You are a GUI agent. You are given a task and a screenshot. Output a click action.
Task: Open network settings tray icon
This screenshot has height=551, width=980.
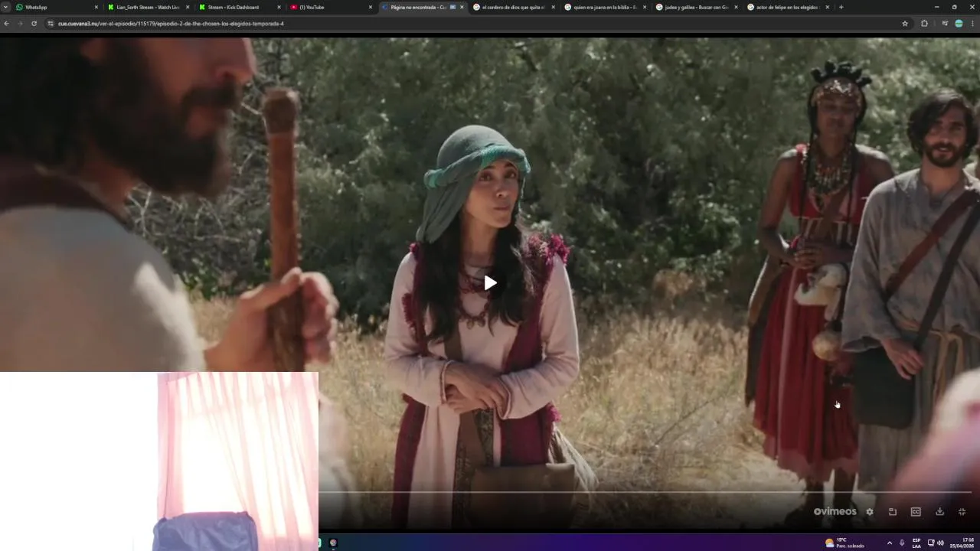(931, 543)
